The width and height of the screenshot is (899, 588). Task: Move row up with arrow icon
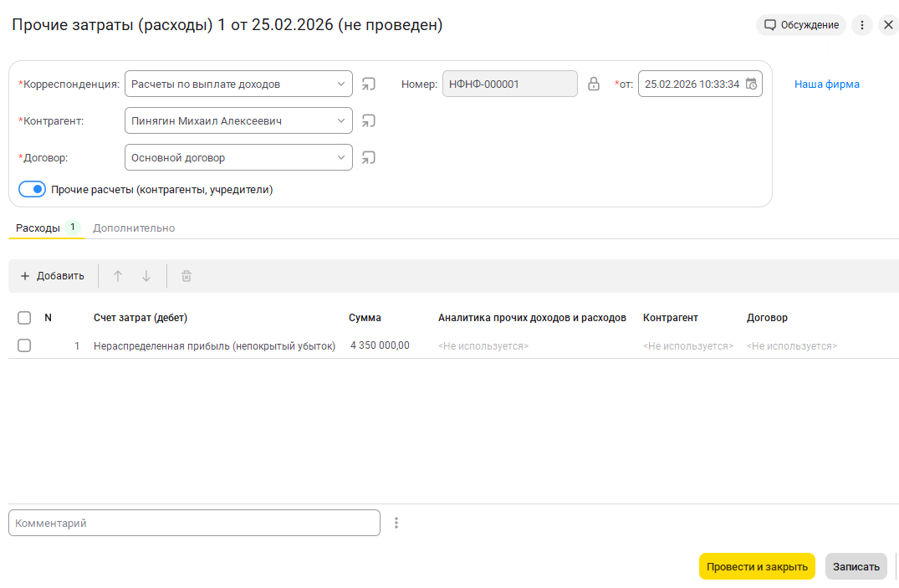click(x=118, y=276)
